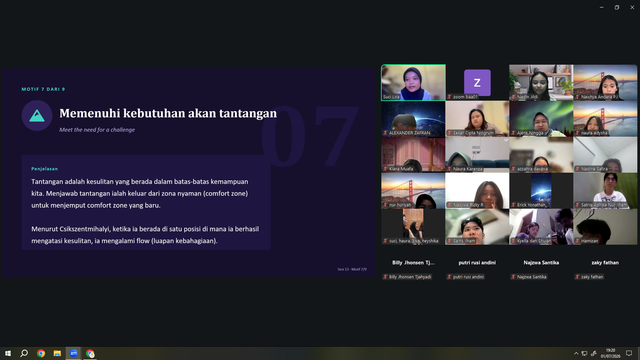The image size is (640, 360).
Task: Select putri rusi andini's participant tile
Action: tap(477, 263)
